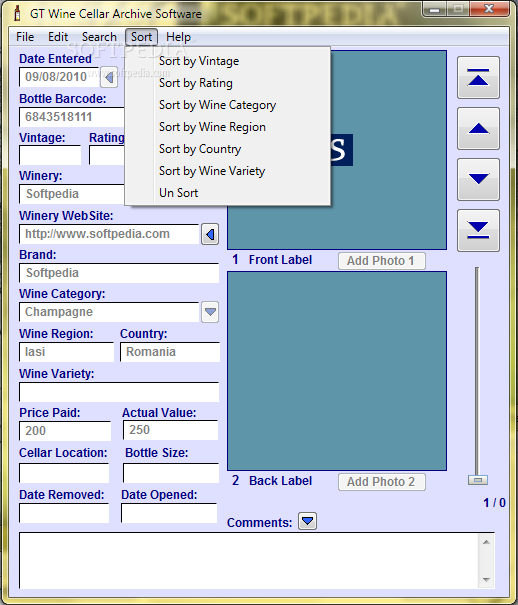The height and width of the screenshot is (605, 518).
Task: Click Wine Region input field
Action: pyautogui.click(x=67, y=352)
